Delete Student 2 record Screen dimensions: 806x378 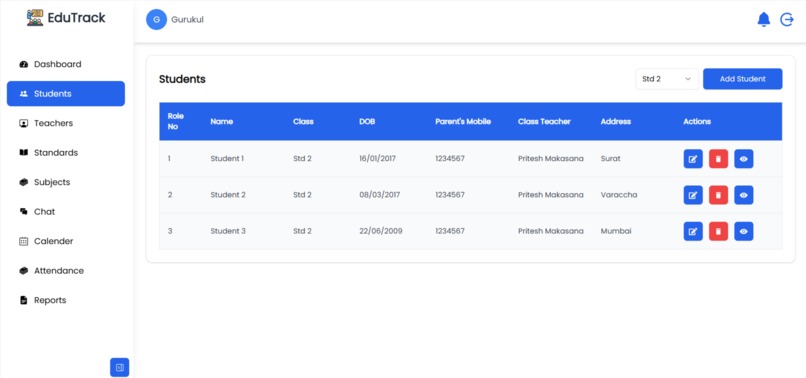pyautogui.click(x=718, y=195)
